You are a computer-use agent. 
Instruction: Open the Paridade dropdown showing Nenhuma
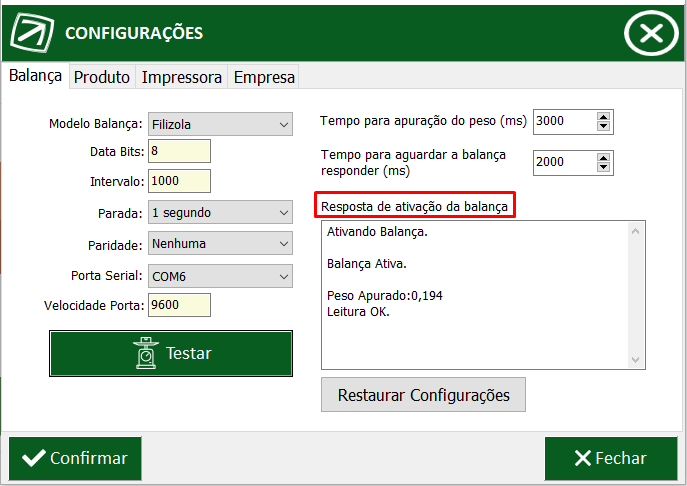coord(220,243)
